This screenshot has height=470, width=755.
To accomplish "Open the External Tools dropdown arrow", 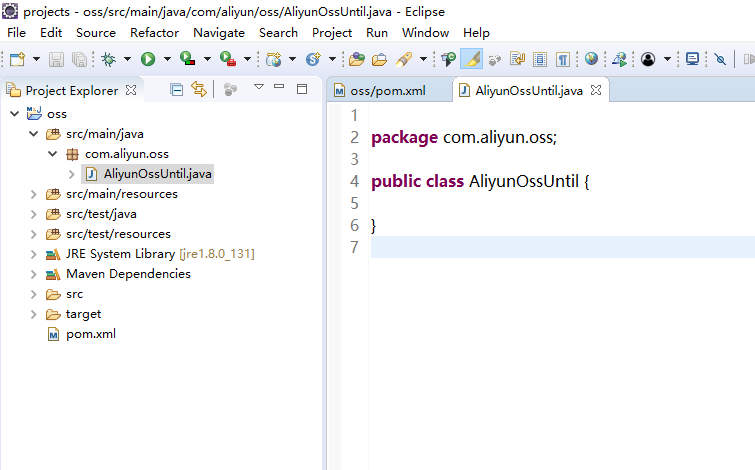I will 247,59.
